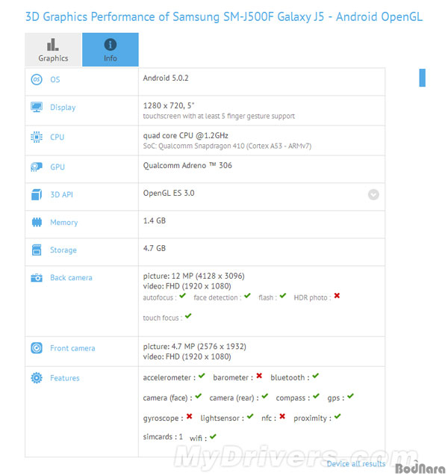The width and height of the screenshot is (448, 476).
Task: Click the CPU chip icon
Action: (37, 137)
